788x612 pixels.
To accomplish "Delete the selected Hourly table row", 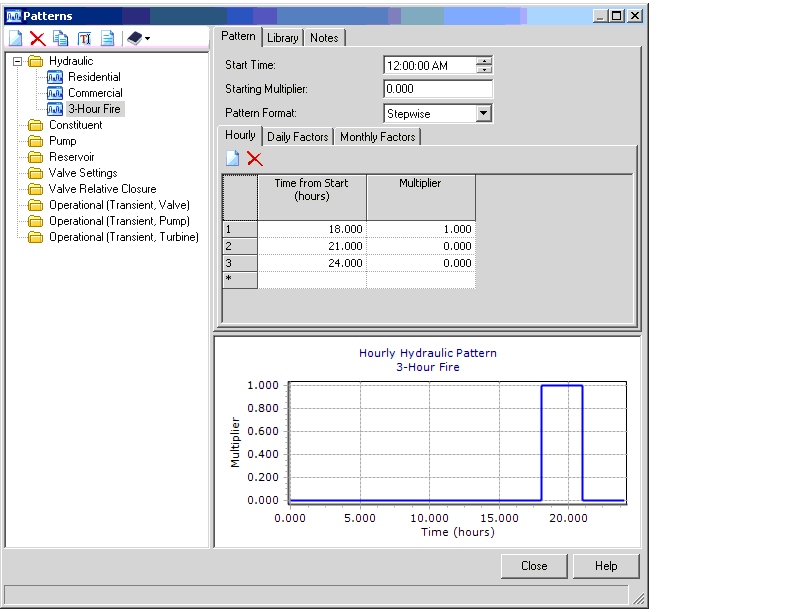I will (255, 158).
